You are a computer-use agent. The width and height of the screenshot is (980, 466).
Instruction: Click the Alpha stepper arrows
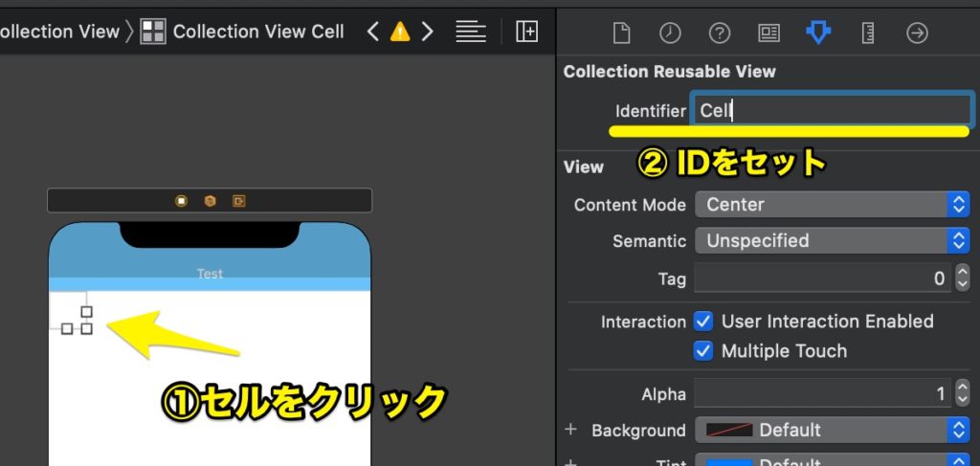point(963,393)
